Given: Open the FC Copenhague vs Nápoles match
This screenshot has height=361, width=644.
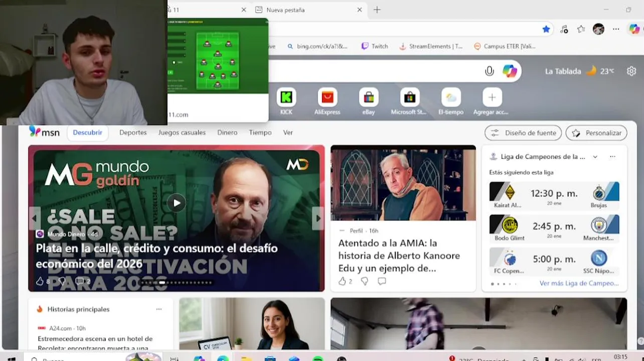Looking at the screenshot, I should pyautogui.click(x=554, y=262).
